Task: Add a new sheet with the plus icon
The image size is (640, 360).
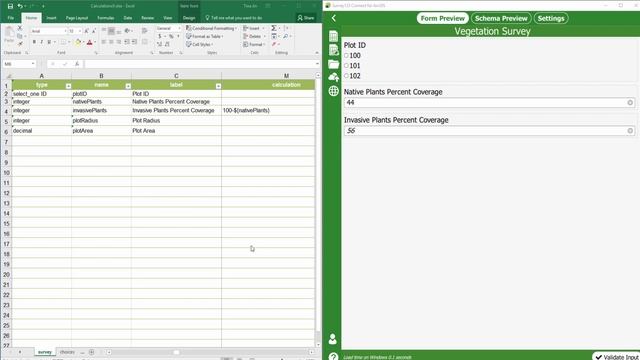Action: pyautogui.click(x=91, y=352)
